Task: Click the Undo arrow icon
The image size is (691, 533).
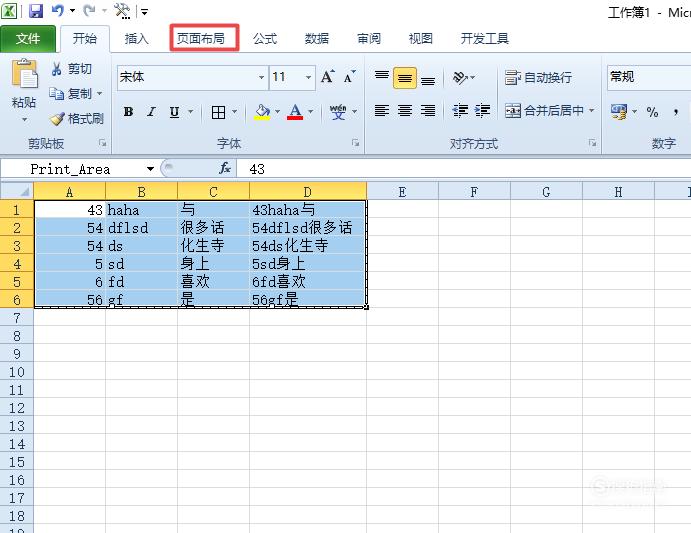Action: click(x=58, y=11)
